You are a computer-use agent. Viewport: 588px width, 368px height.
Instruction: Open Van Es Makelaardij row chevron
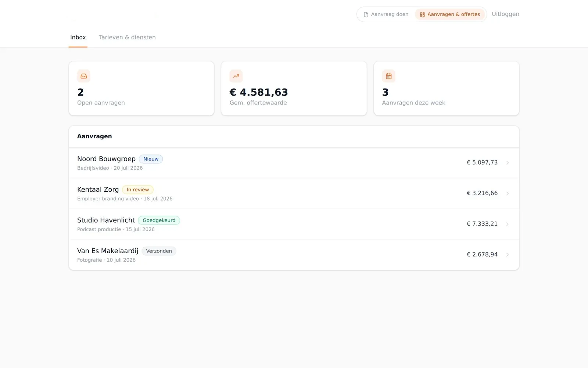(508, 255)
